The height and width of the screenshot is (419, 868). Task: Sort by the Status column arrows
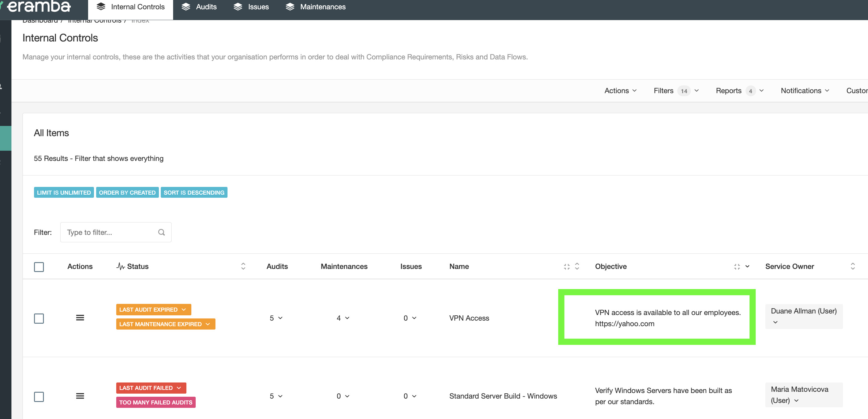pyautogui.click(x=243, y=266)
